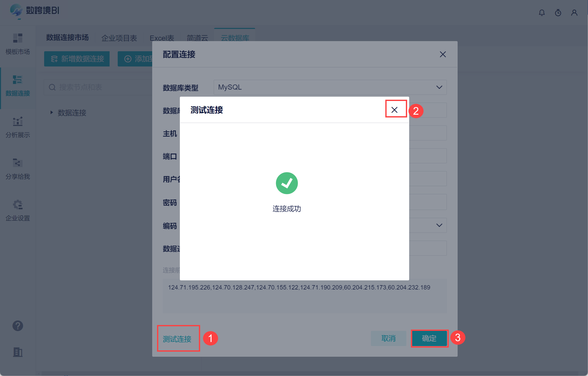This screenshot has height=376, width=588.
Task: Expand the 数据连接 tree node
Action: pos(52,112)
